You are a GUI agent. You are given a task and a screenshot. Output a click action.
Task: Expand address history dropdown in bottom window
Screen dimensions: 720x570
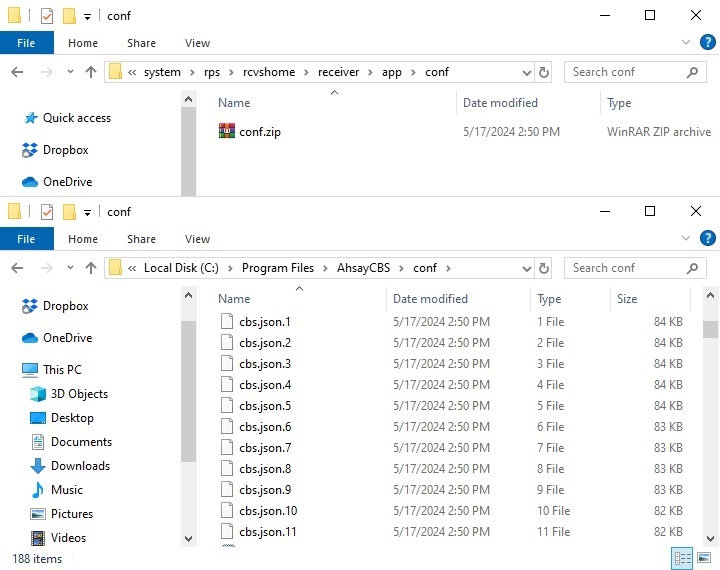[x=527, y=269]
